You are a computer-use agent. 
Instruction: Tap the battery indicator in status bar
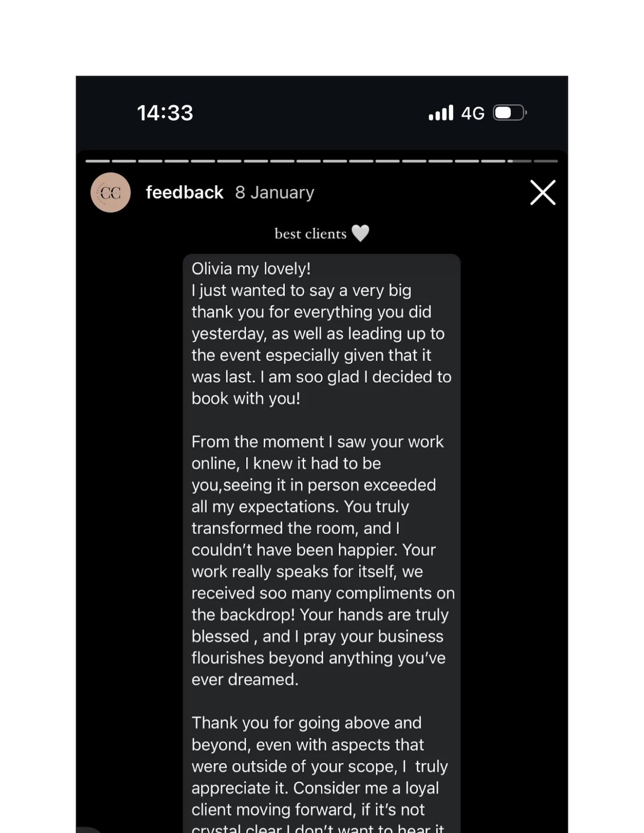509,113
